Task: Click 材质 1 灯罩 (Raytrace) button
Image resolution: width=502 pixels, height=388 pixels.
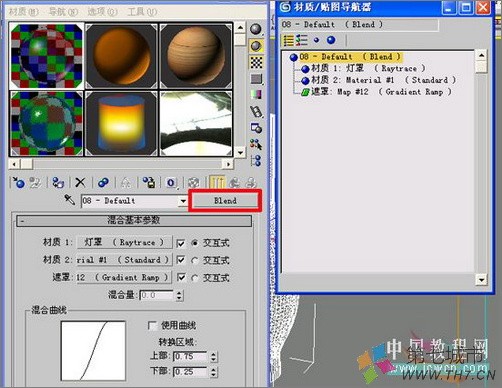Action: [124, 242]
